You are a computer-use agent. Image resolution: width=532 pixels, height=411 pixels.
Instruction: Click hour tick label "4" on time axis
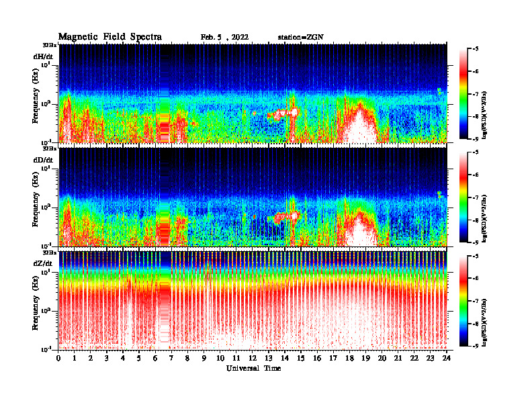(x=123, y=359)
